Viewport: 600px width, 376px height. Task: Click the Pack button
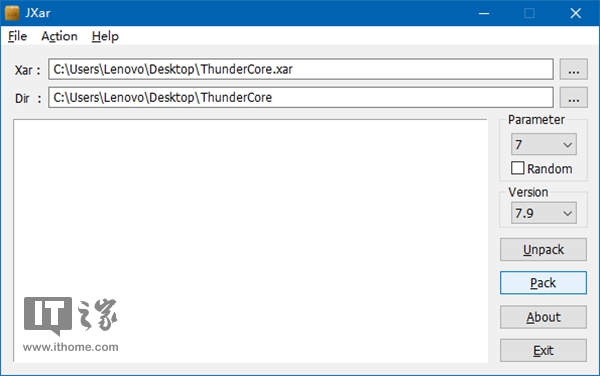543,283
